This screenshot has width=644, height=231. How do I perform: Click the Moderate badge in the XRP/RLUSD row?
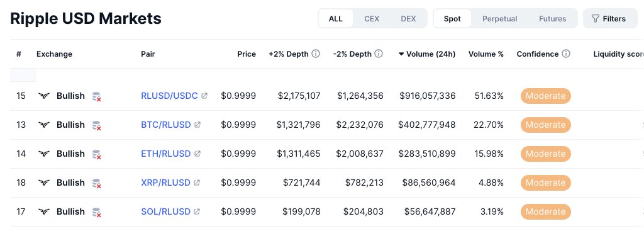click(x=546, y=183)
